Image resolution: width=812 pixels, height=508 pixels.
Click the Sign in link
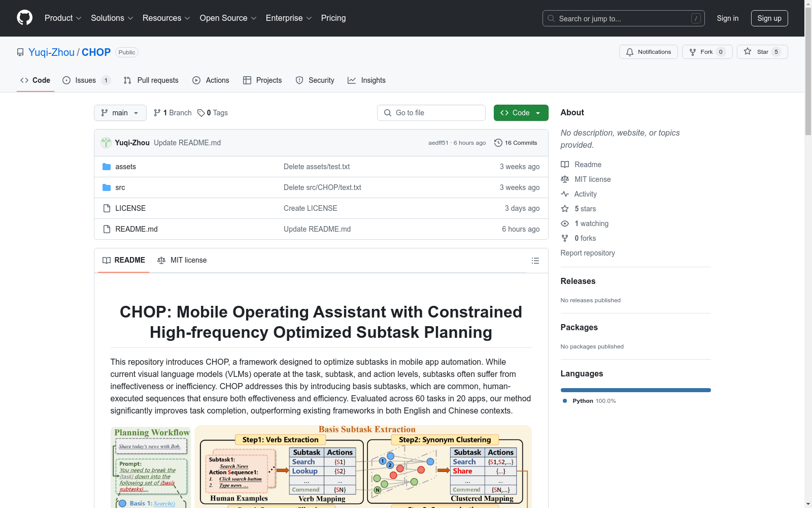pyautogui.click(x=728, y=18)
